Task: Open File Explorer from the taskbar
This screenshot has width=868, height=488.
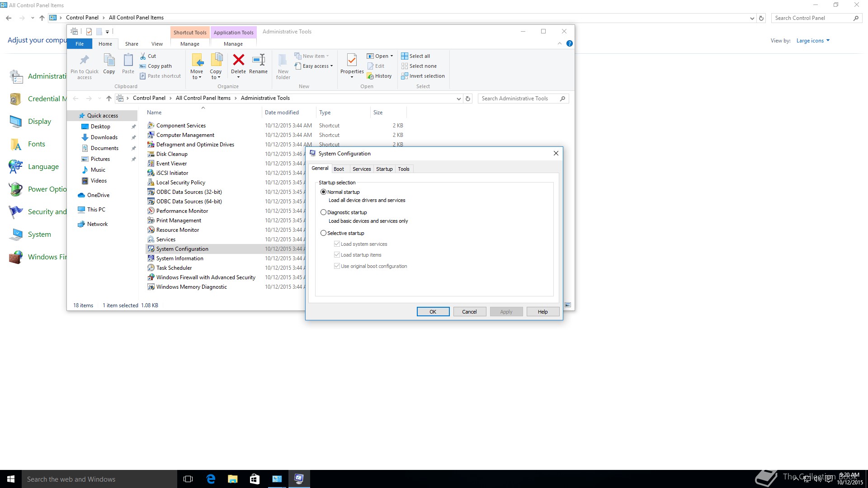Action: pyautogui.click(x=232, y=479)
